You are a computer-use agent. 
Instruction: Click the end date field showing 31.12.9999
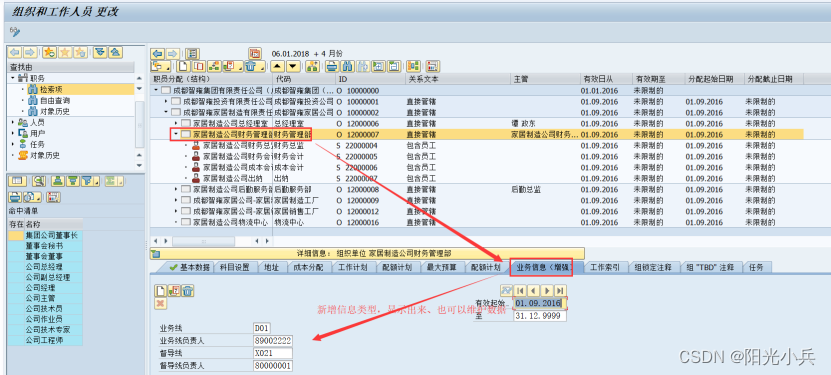tap(540, 316)
